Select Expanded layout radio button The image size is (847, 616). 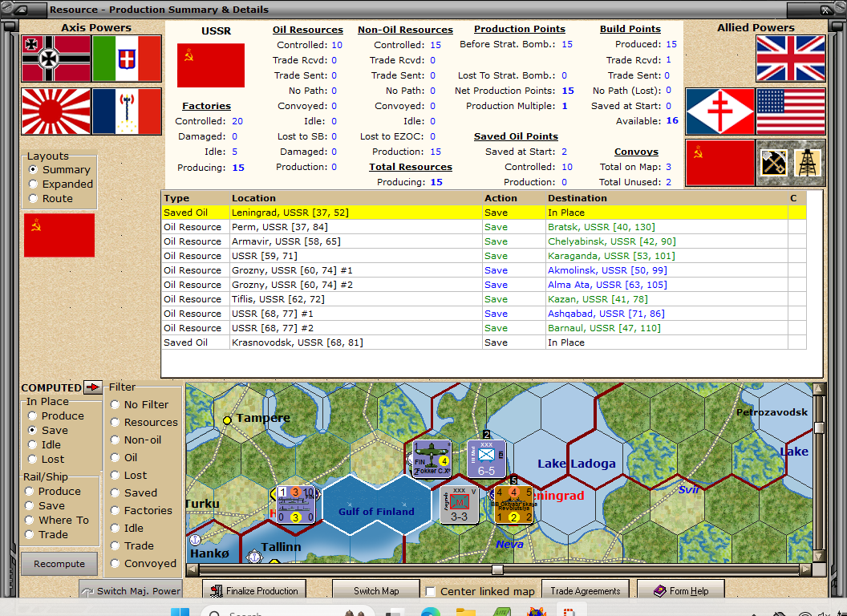(x=34, y=184)
